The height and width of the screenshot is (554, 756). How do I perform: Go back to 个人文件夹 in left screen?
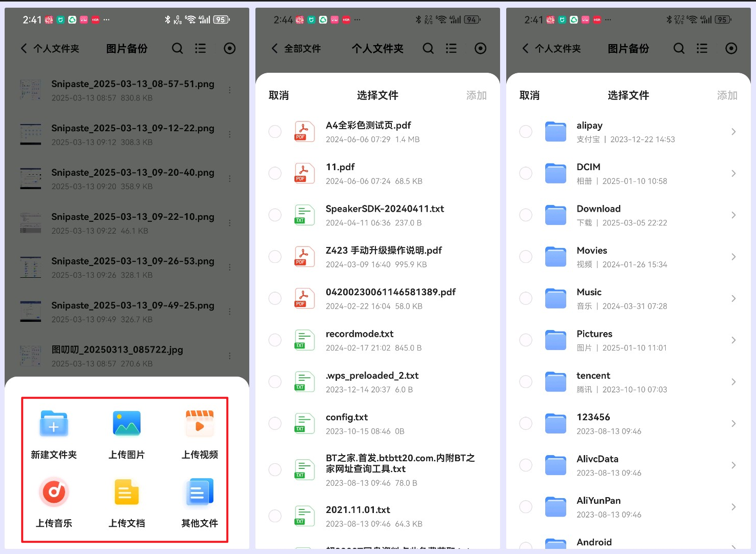[50, 48]
